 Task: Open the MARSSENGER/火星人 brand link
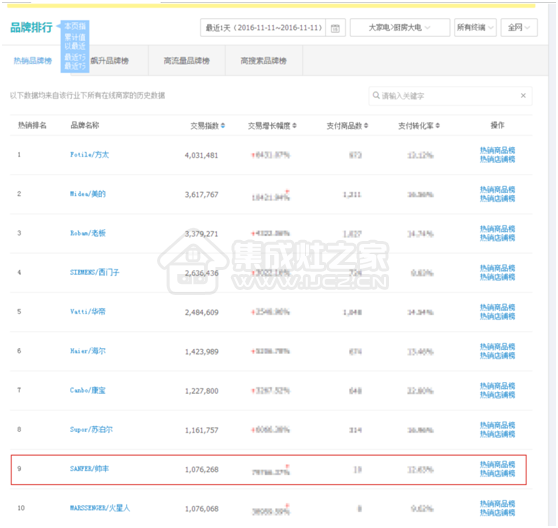(x=100, y=508)
